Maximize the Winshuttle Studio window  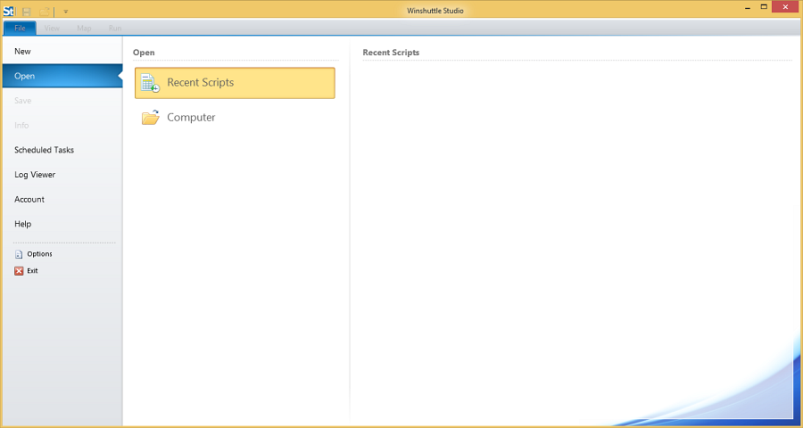[765, 7]
